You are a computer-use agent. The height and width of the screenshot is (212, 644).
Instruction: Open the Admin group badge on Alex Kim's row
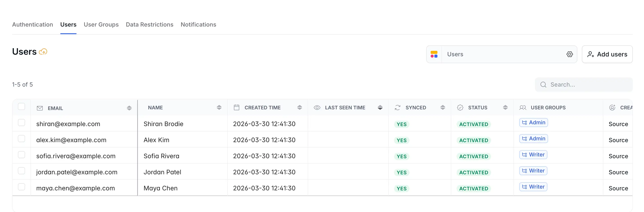(533, 138)
